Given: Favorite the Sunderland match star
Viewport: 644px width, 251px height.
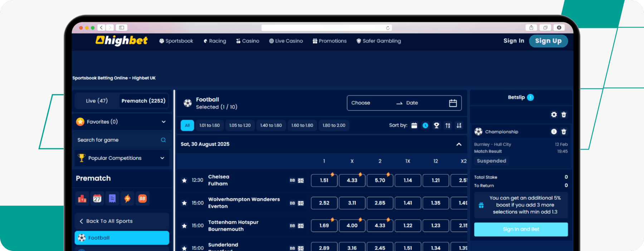Looking at the screenshot, I should (x=184, y=248).
